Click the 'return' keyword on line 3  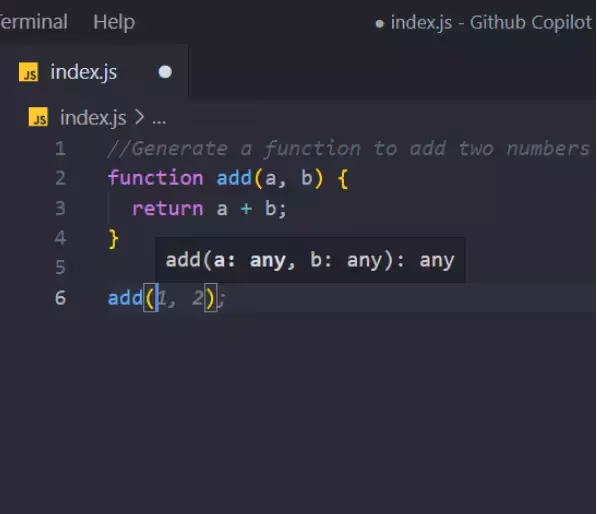coord(168,209)
